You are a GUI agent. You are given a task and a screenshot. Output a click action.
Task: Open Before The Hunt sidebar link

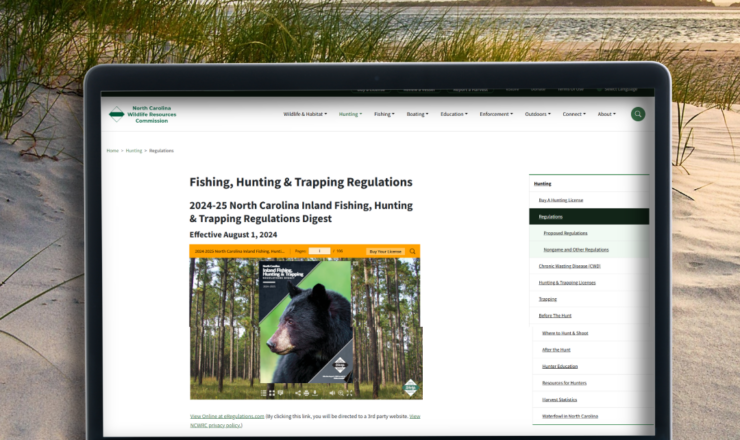point(555,316)
